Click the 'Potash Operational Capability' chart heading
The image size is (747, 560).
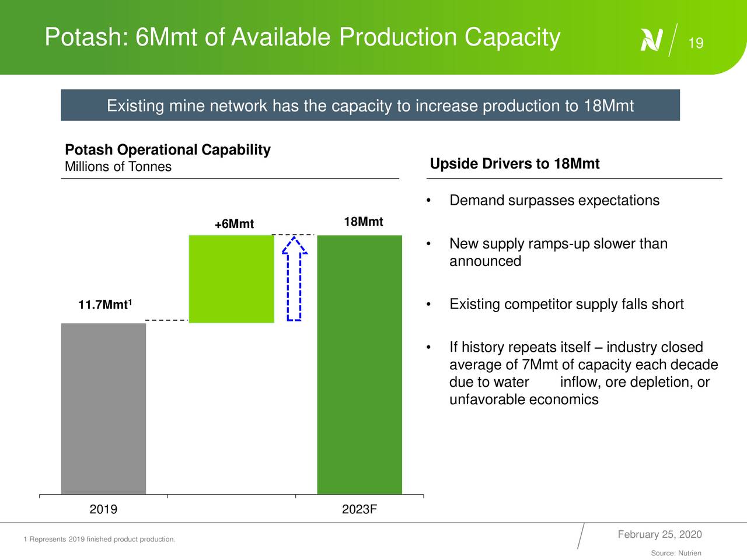pyautogui.click(x=167, y=150)
